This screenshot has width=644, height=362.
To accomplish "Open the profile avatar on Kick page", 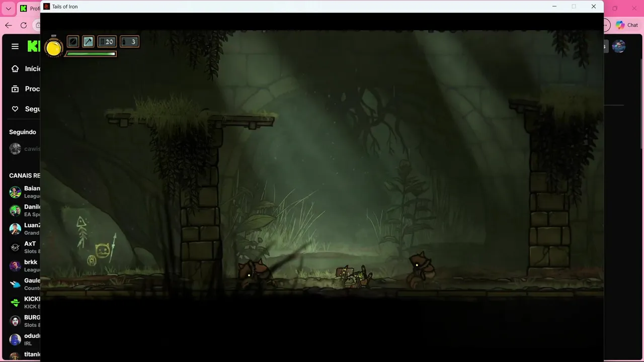I will 619,46.
